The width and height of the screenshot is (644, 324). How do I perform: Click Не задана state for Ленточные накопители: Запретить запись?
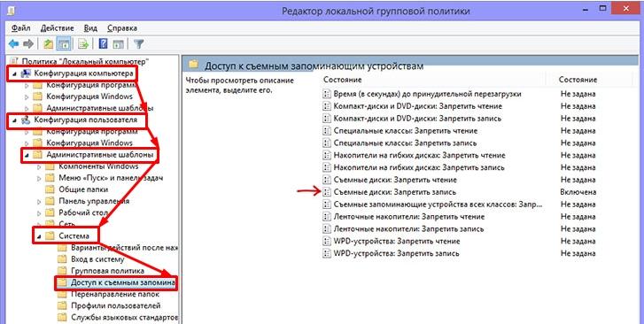(x=578, y=229)
